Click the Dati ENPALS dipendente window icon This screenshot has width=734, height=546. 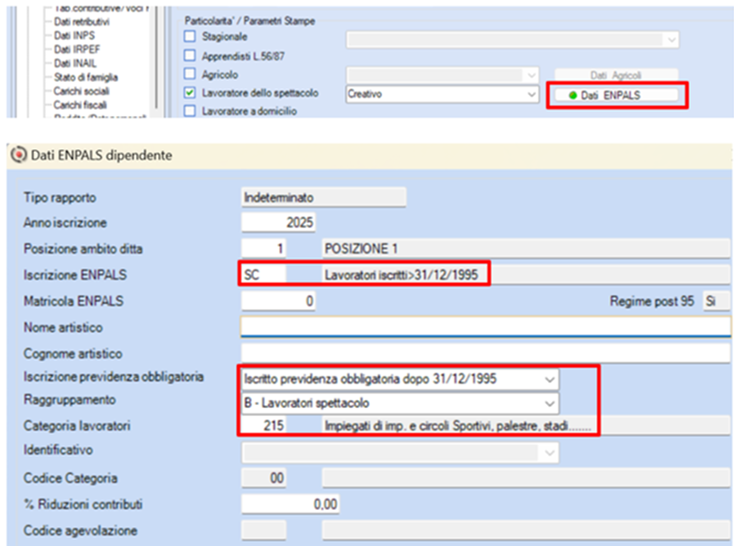[19, 155]
